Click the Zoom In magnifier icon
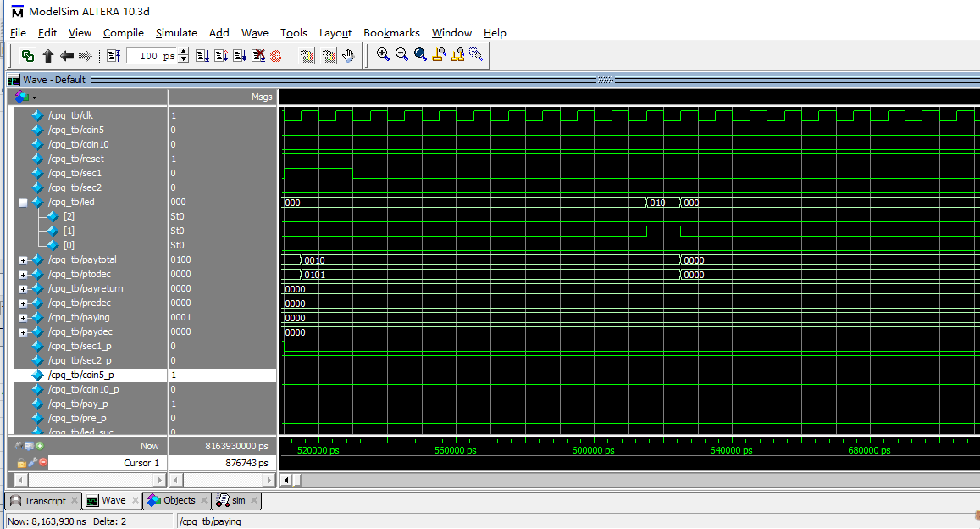Viewport: 980px width, 529px height. tap(383, 55)
